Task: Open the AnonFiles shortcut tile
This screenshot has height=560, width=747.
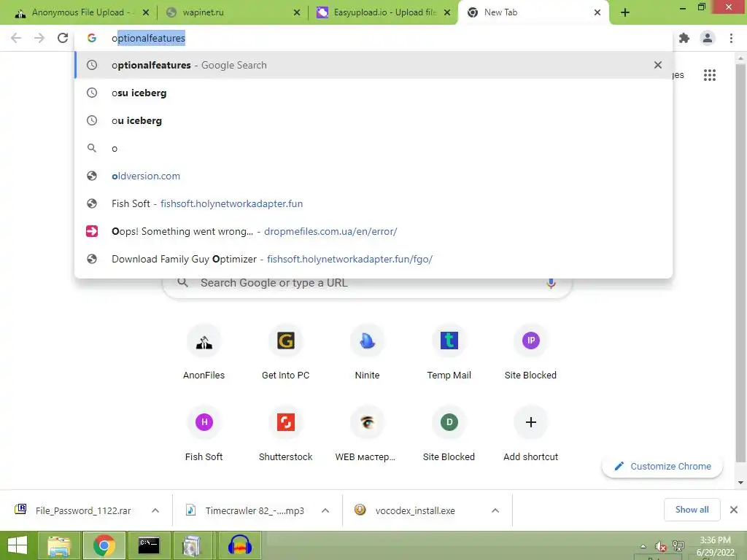Action: point(204,353)
